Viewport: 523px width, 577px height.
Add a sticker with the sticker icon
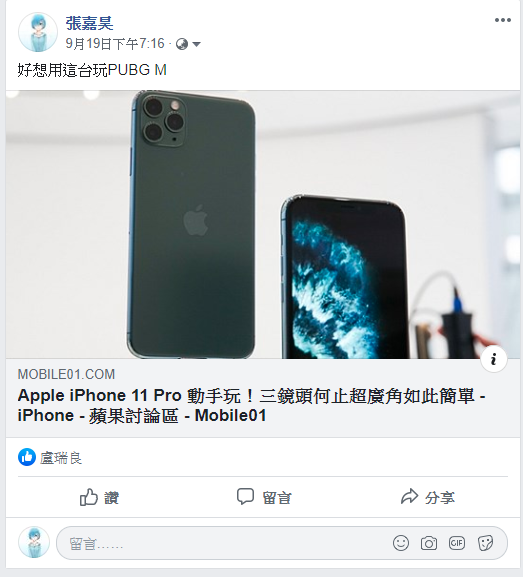coord(485,543)
